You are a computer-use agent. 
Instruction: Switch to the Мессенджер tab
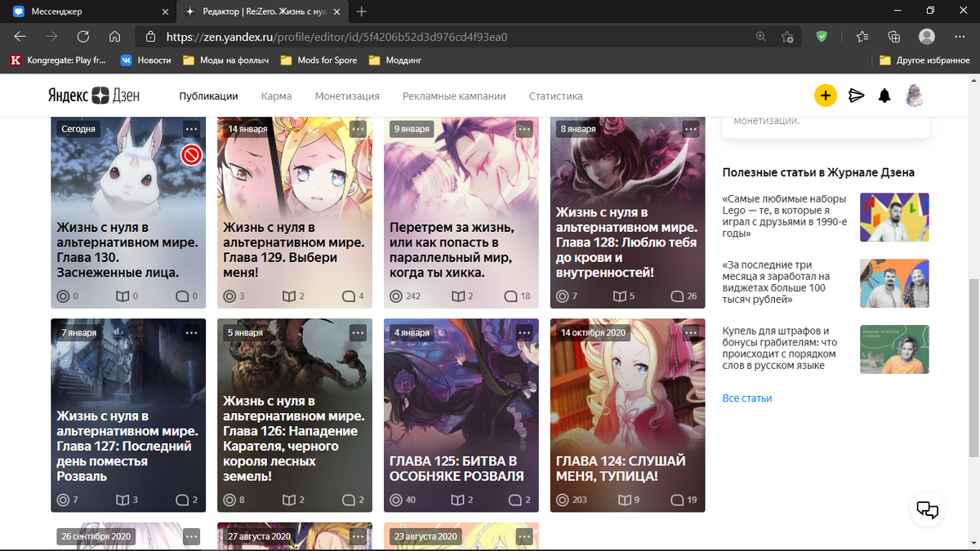tap(88, 11)
